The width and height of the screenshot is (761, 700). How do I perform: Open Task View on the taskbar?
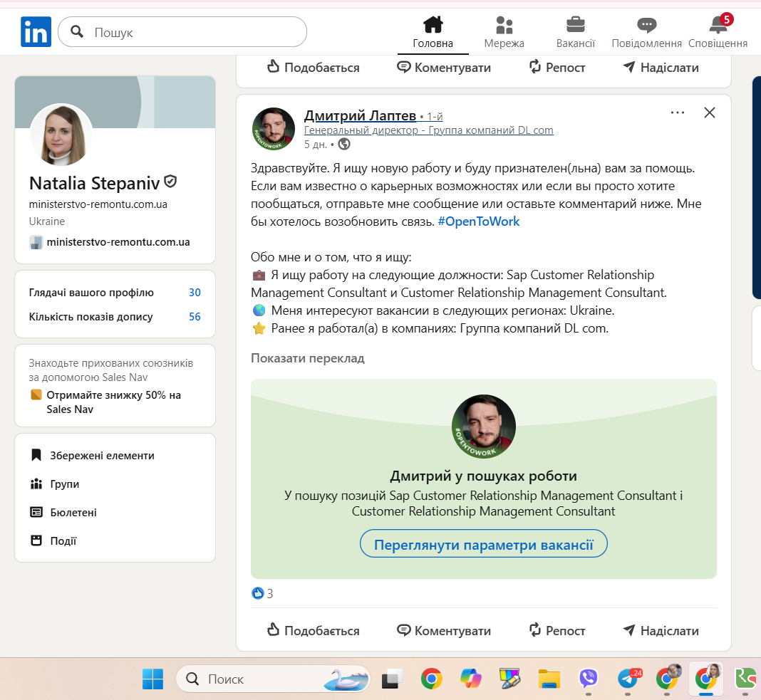coord(392,679)
